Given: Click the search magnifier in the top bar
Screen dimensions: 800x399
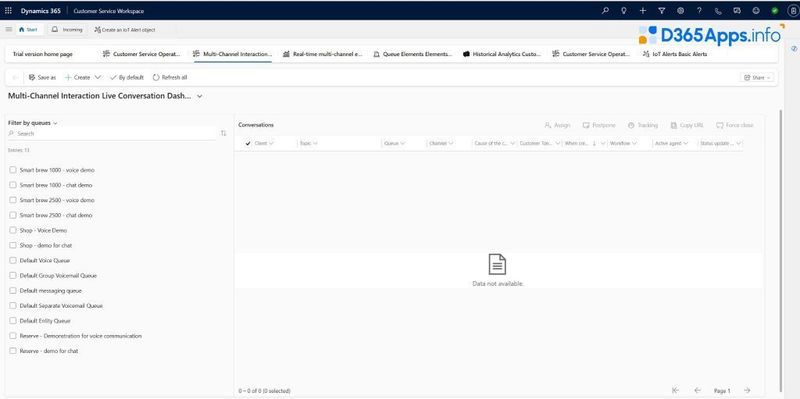Looking at the screenshot, I should (x=605, y=11).
